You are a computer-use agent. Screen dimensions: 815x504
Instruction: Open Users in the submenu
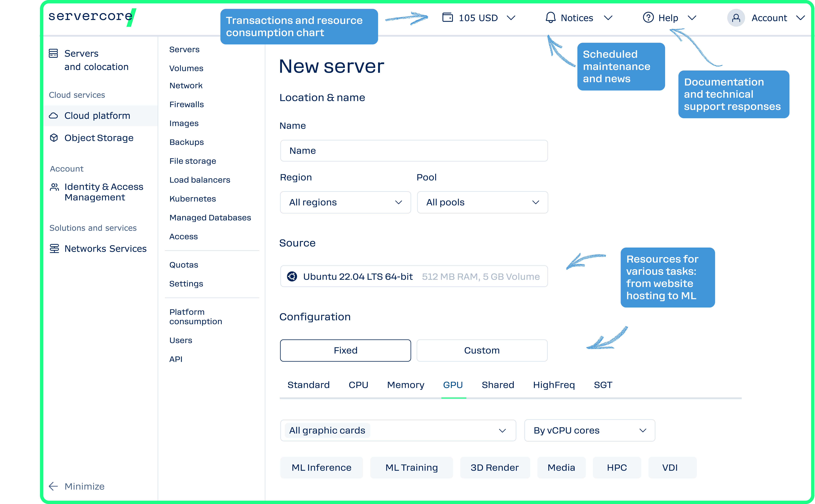tap(181, 340)
